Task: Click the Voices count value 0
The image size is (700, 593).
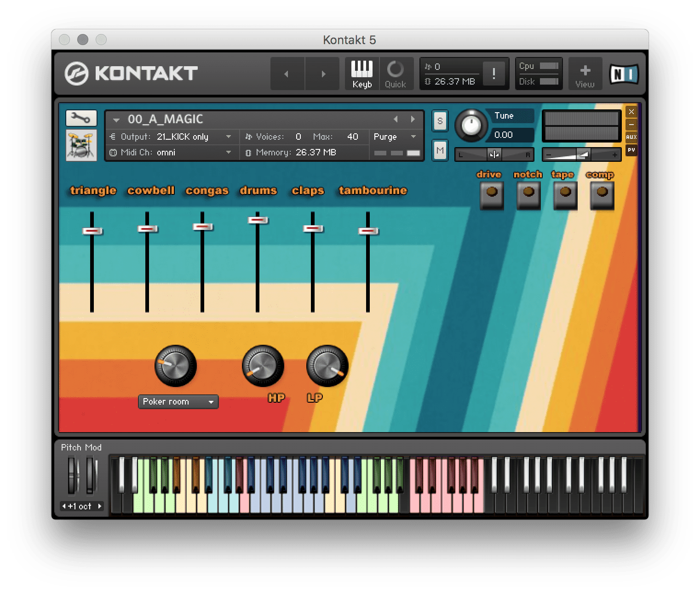Action: click(x=298, y=137)
